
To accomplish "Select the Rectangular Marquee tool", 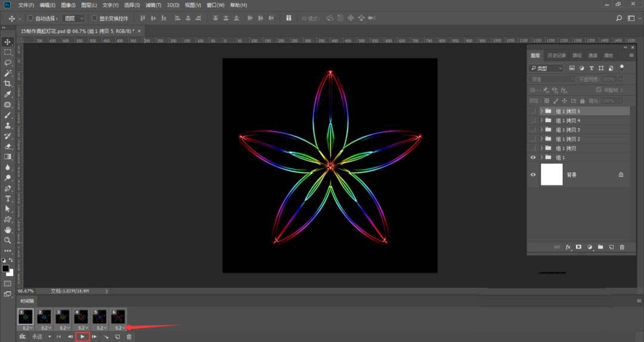I will tap(7, 52).
